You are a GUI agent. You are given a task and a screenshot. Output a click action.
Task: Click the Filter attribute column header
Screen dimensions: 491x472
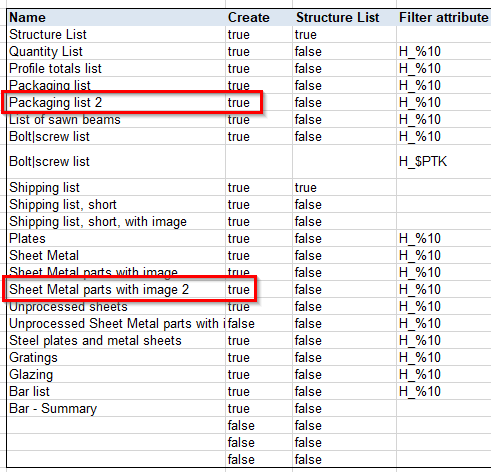tap(444, 17)
